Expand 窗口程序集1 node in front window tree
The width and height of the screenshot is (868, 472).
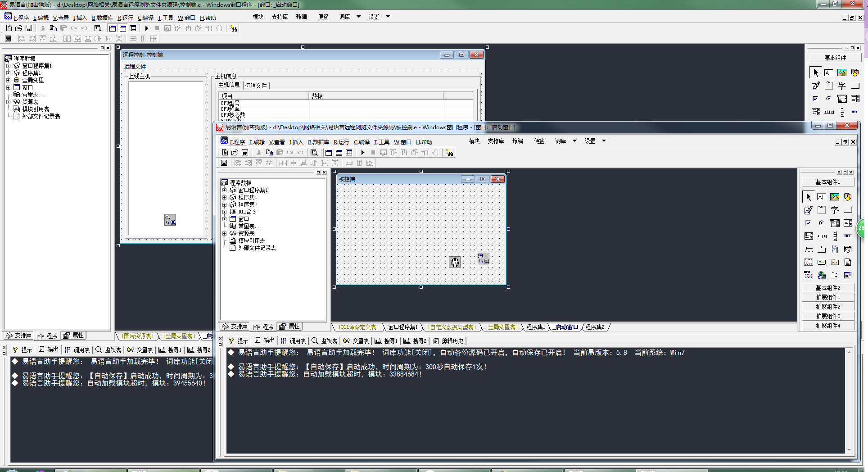tap(224, 190)
